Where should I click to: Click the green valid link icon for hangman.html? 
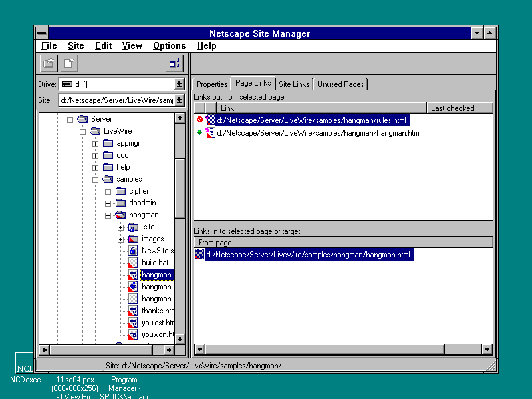tap(199, 132)
